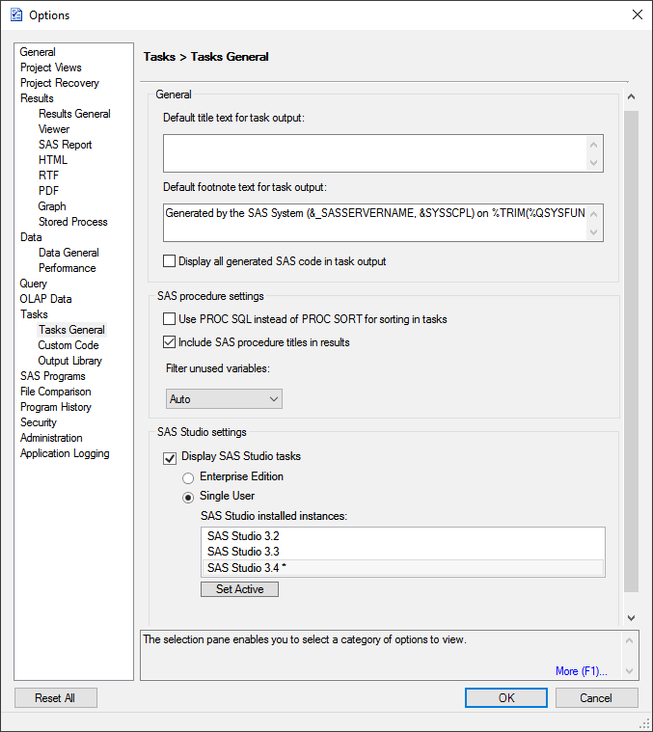Open Application Logging options
This screenshot has width=653, height=732.
point(64,453)
